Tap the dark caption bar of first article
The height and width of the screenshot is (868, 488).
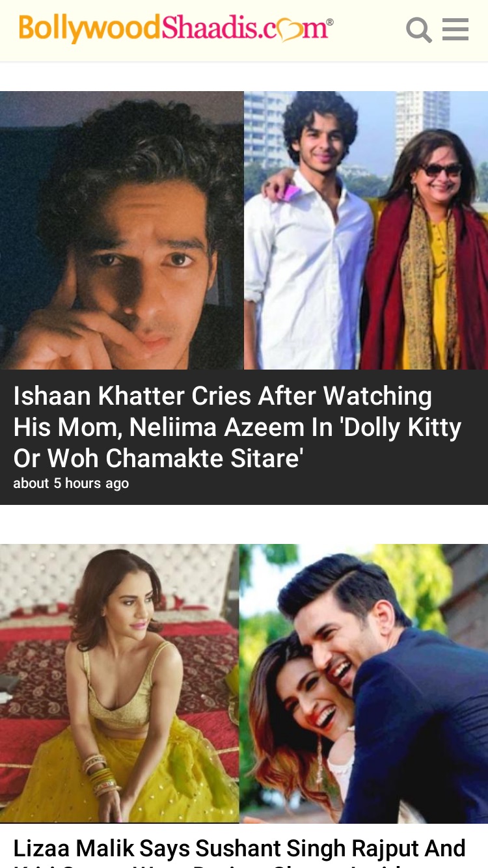click(x=244, y=437)
